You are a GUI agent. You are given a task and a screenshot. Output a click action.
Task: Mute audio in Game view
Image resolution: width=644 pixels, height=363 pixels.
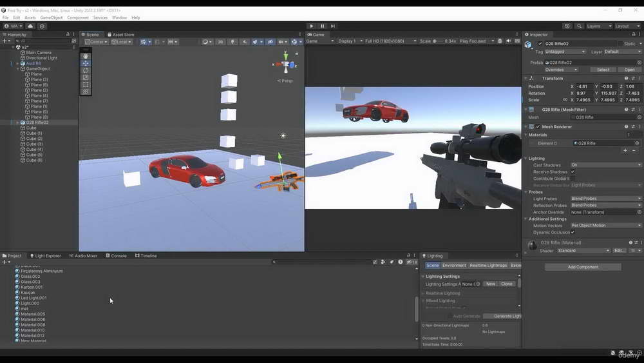click(x=509, y=41)
